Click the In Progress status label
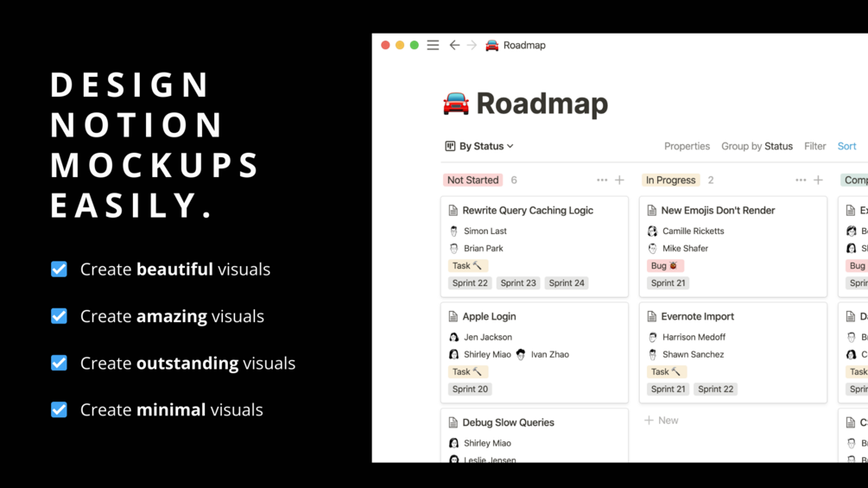Image resolution: width=868 pixels, height=488 pixels. point(670,180)
